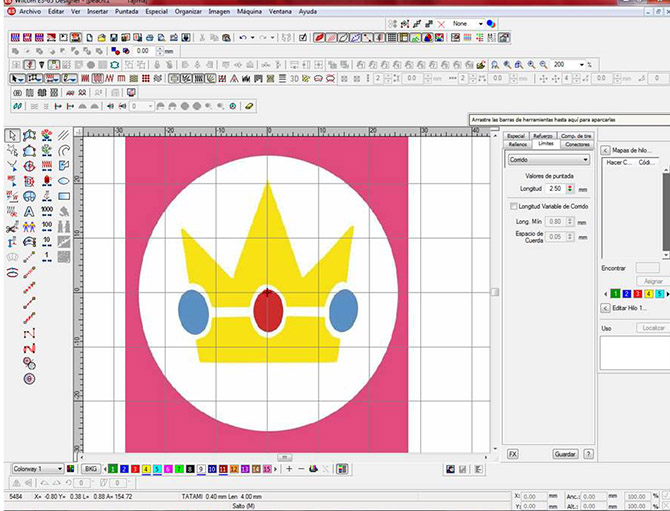670x511 pixels.
Task: Open the Ayuda menu
Action: click(308, 12)
